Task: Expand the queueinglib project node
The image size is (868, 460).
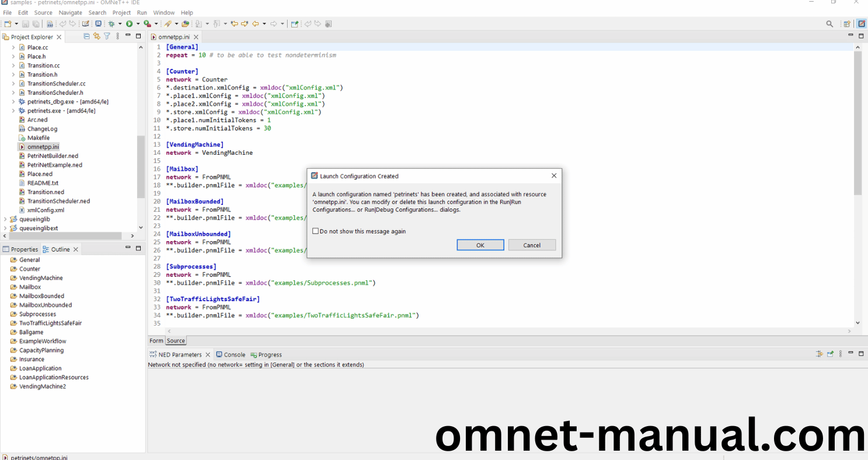Action: click(x=5, y=219)
